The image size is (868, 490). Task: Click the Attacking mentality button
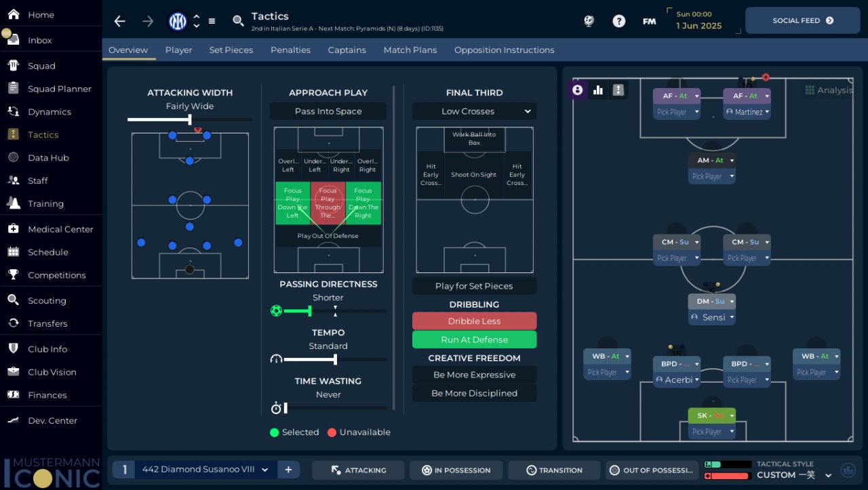358,470
